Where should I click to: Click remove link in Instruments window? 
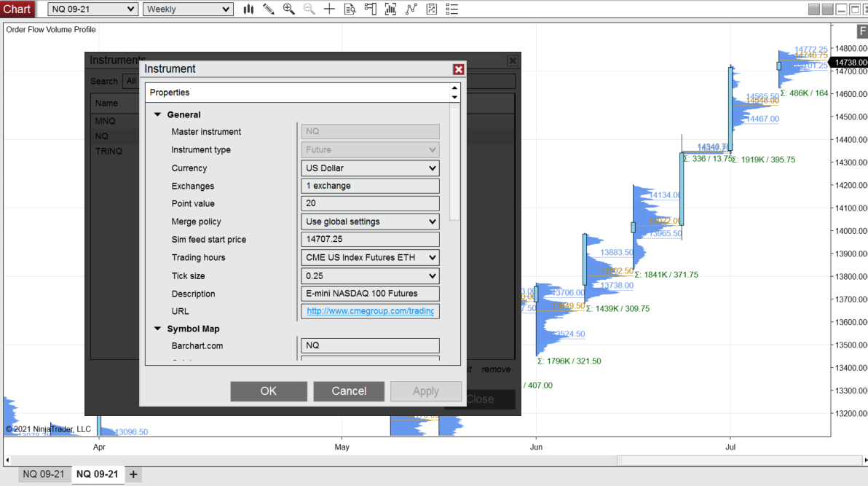(496, 369)
